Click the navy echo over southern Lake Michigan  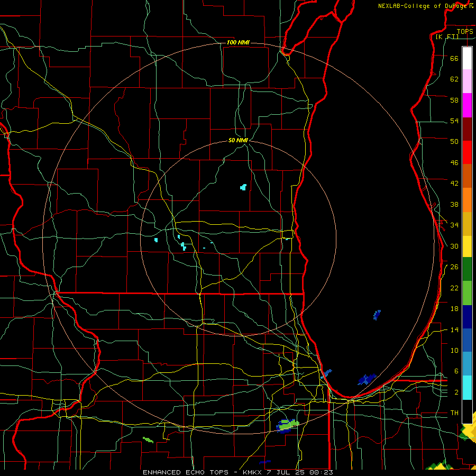click(x=367, y=379)
